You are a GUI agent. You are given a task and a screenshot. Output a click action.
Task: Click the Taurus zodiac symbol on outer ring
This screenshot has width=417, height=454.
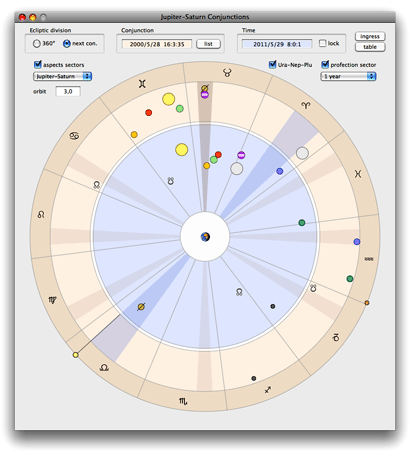[x=227, y=73]
